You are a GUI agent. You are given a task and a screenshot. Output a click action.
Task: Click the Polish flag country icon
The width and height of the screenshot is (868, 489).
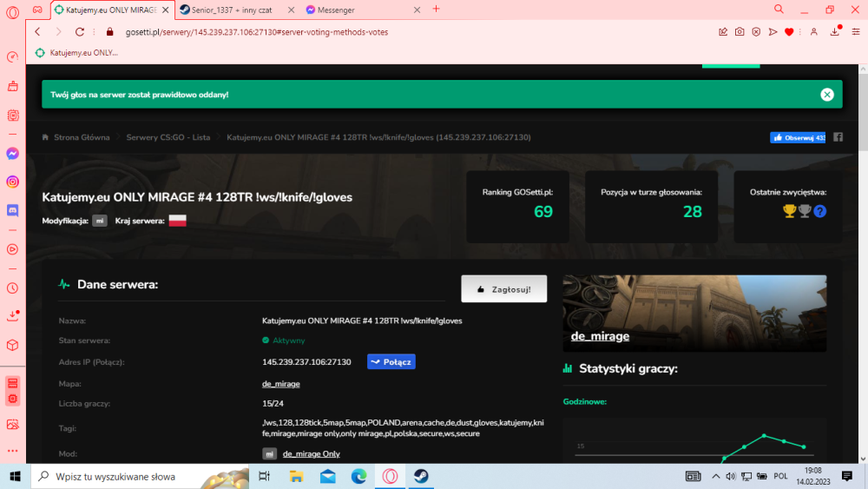point(178,221)
